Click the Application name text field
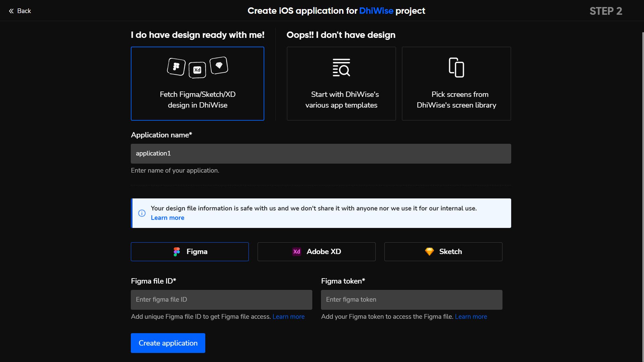The image size is (644, 362). pos(321,154)
